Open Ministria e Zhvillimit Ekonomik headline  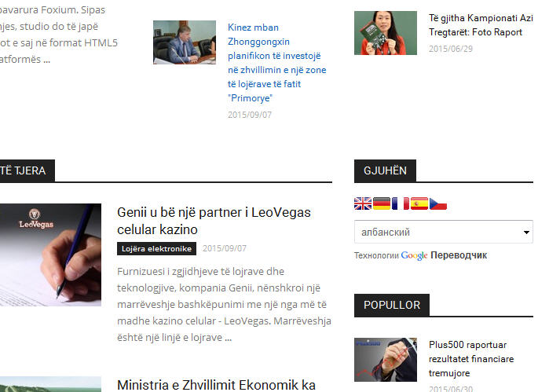[x=216, y=385]
